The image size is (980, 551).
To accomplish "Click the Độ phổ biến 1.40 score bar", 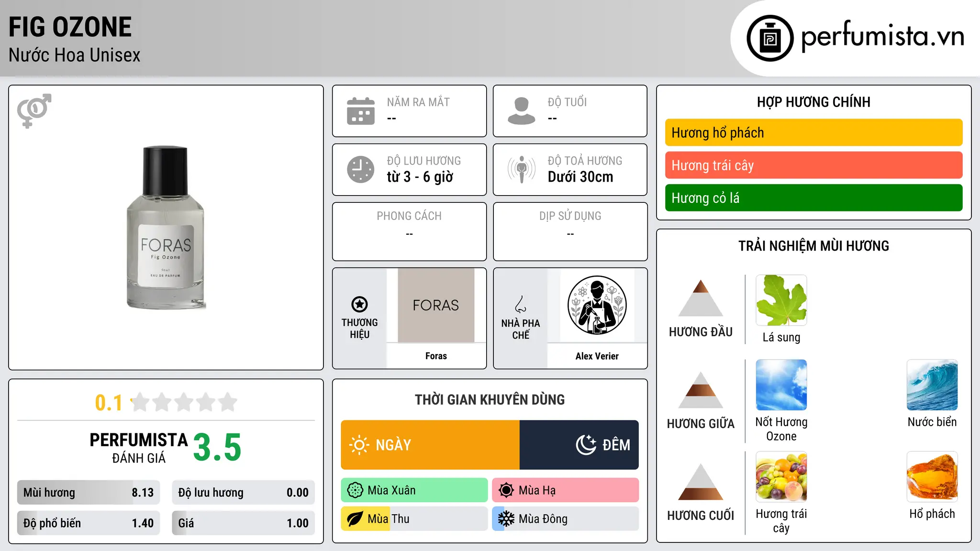I will pyautogui.click(x=89, y=523).
